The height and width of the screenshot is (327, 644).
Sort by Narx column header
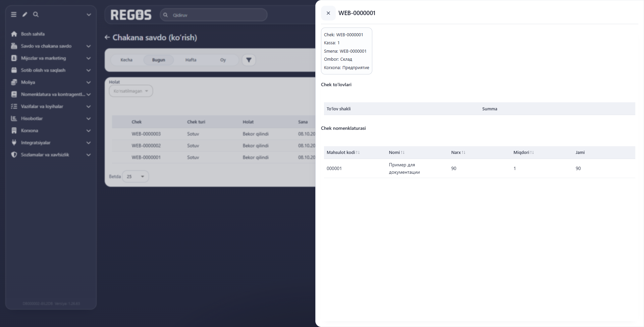pyautogui.click(x=458, y=152)
